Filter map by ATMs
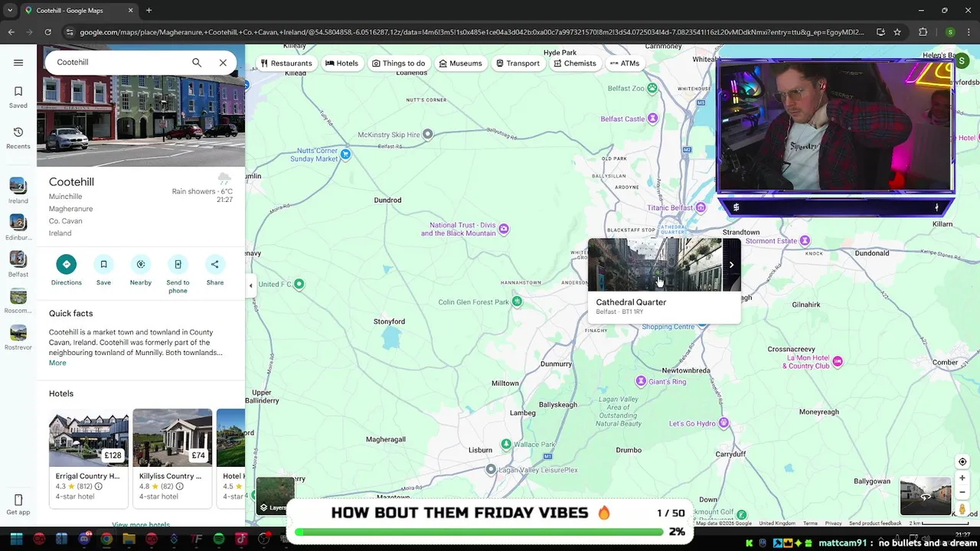Image resolution: width=980 pixels, height=551 pixels. pos(624,64)
